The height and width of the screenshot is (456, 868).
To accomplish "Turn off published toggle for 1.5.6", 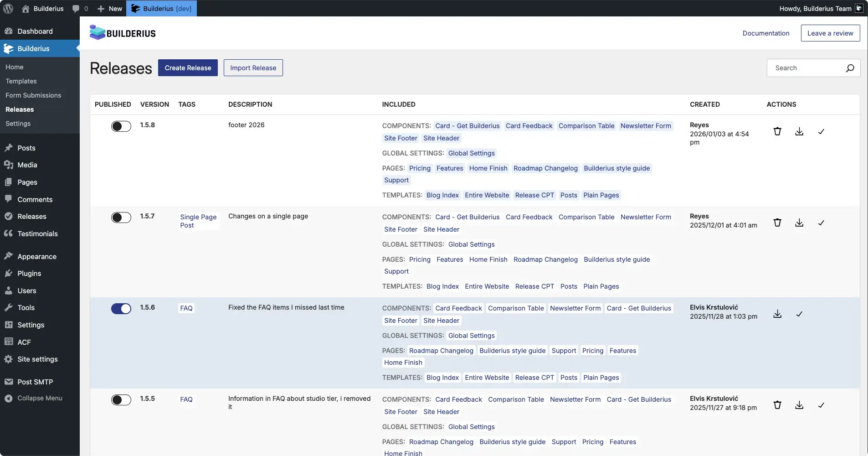I will 121,309.
